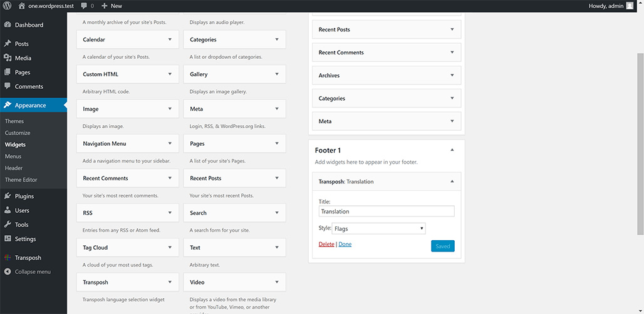Click the Collapse menu arrow icon
Viewport: 644px width, 314px height.
coord(8,271)
